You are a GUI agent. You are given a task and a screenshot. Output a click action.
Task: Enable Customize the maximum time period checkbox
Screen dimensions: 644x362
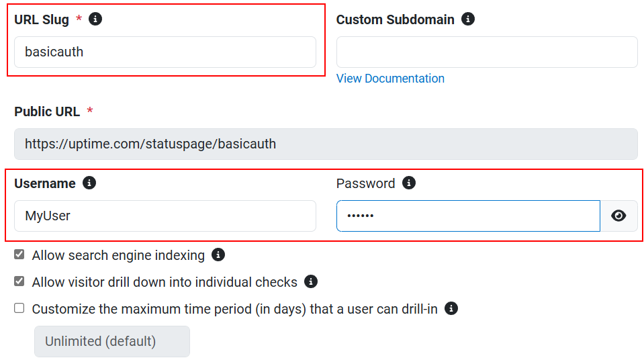click(x=19, y=308)
